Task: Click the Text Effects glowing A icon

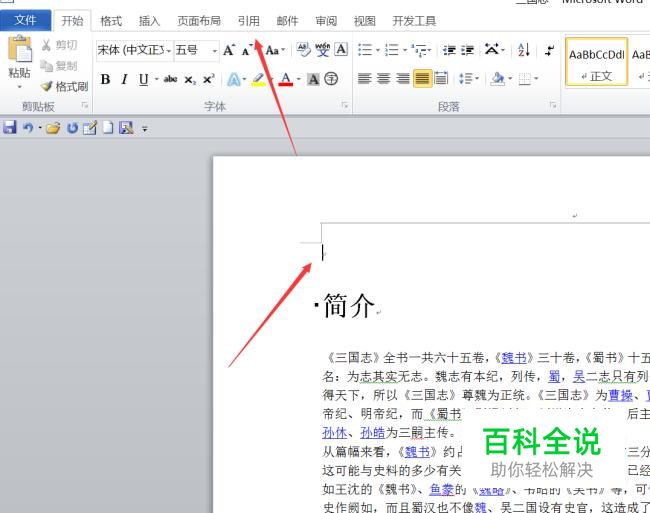Action: [234, 79]
